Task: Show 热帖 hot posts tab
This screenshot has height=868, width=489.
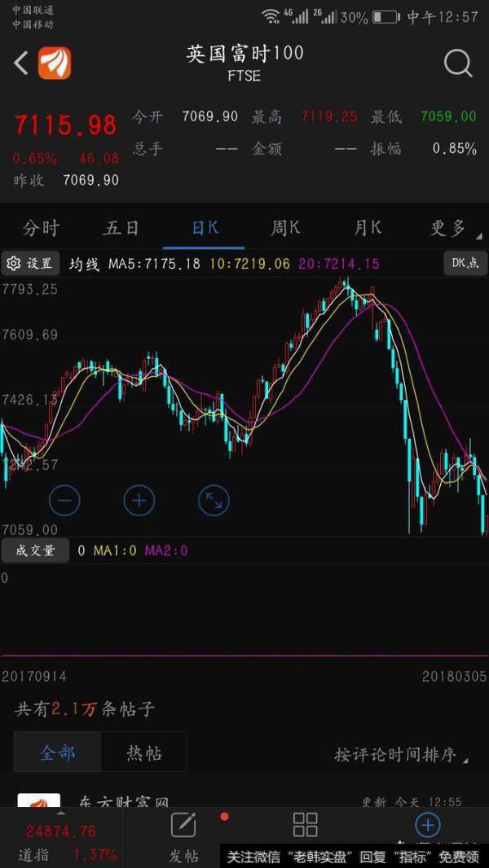Action: tap(144, 753)
